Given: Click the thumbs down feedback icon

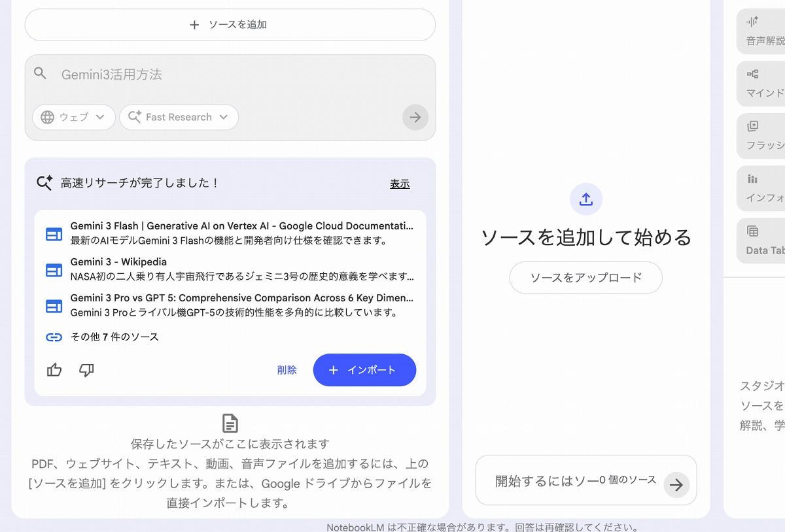Looking at the screenshot, I should (x=86, y=371).
